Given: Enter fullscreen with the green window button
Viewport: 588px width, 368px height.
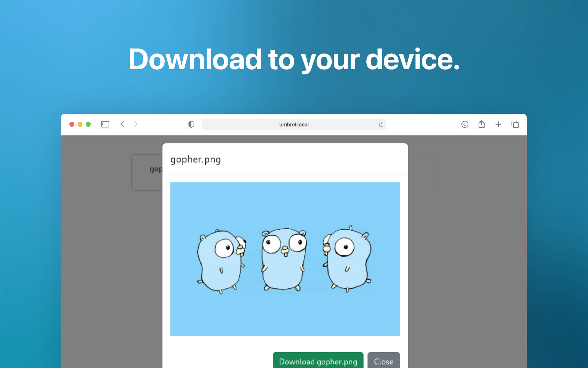Looking at the screenshot, I should point(88,124).
